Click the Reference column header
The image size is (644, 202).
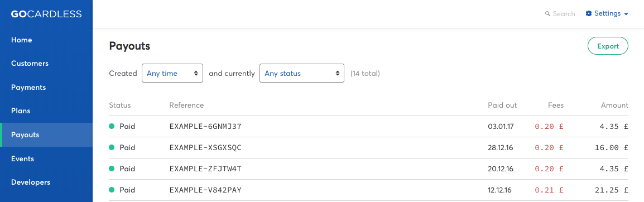[186, 105]
